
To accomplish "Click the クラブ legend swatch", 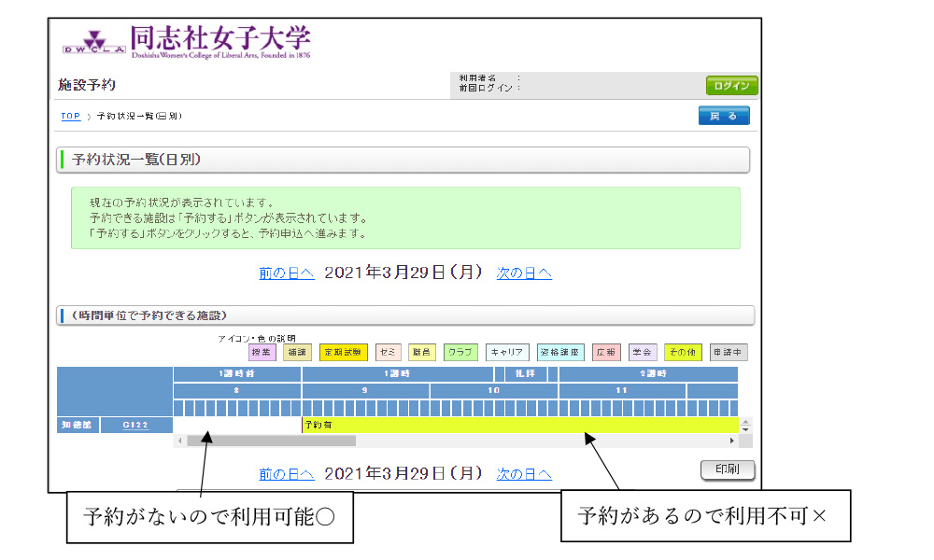I will pos(460,352).
